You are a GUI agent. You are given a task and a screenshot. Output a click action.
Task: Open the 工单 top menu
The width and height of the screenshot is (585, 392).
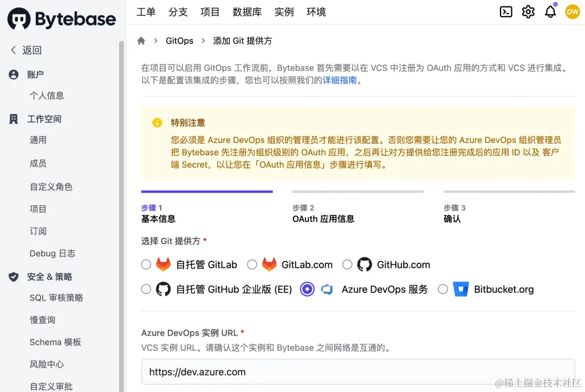click(146, 12)
